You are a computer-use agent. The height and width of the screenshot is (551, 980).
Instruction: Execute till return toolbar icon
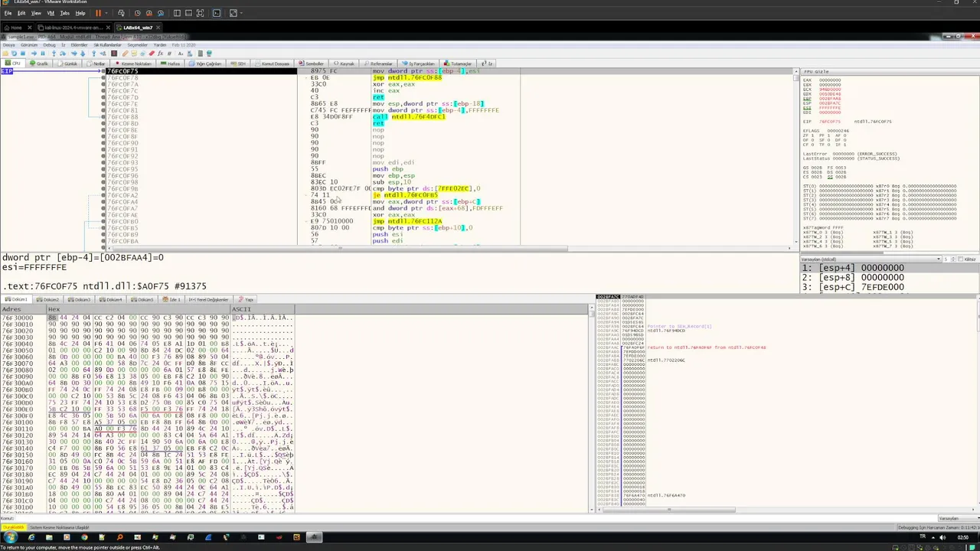[93, 54]
